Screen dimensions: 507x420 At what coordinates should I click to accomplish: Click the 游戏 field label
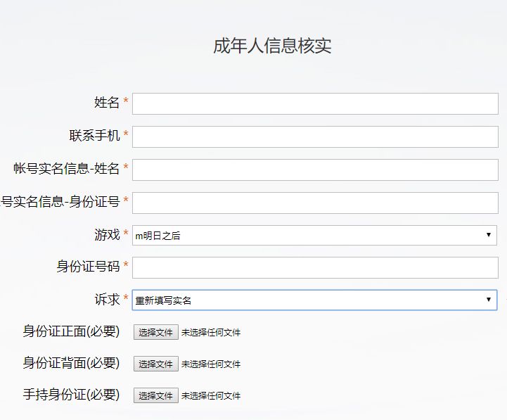(107, 235)
